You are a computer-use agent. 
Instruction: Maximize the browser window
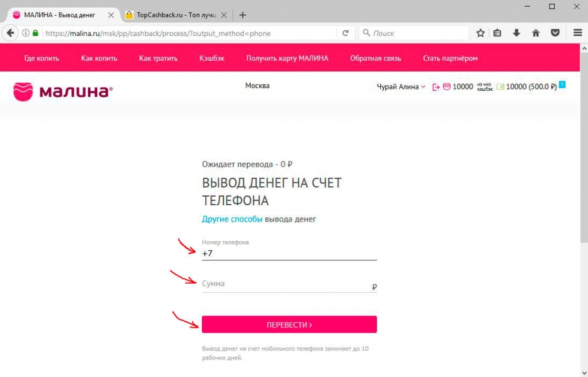point(552,7)
